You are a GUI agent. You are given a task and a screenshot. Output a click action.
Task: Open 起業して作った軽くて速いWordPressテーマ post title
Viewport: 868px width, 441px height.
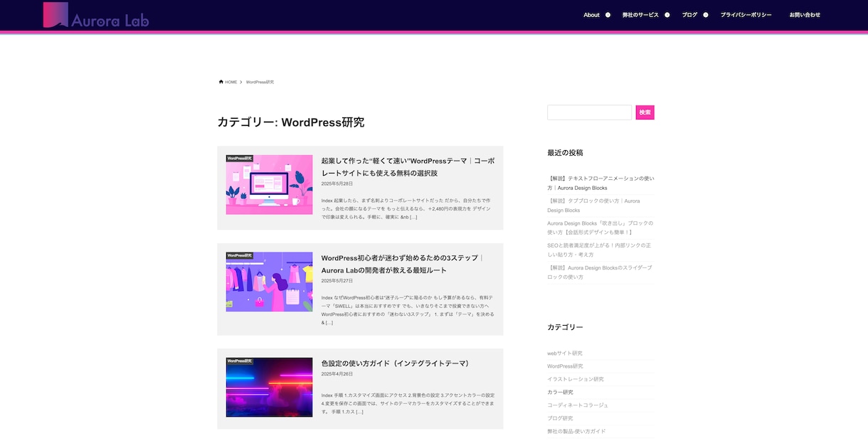[x=408, y=167]
